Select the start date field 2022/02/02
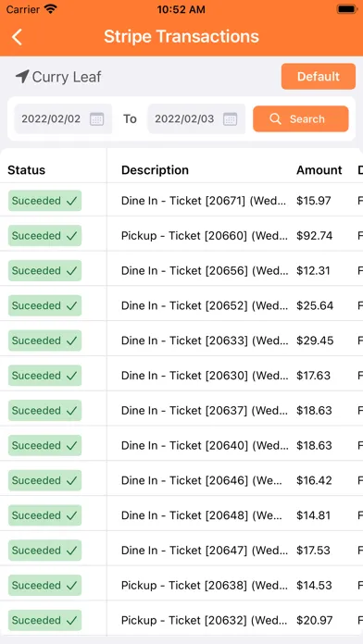 63,119
